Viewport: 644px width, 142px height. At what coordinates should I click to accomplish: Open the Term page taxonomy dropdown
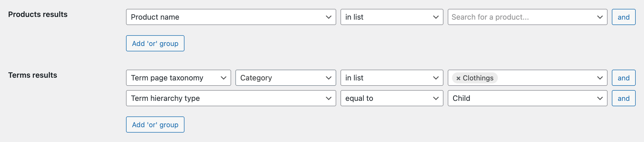tap(178, 78)
